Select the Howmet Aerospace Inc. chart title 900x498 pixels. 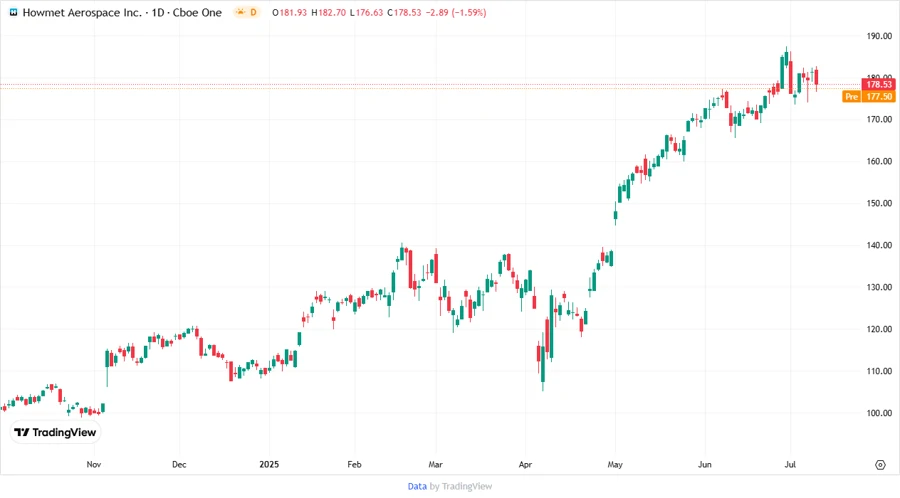click(x=82, y=12)
